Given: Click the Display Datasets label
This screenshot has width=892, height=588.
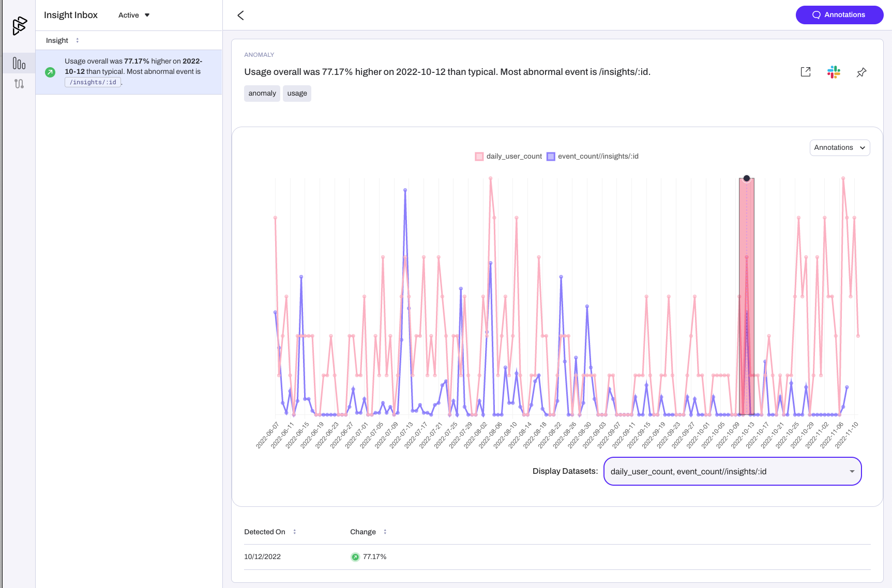Looking at the screenshot, I should click(565, 471).
